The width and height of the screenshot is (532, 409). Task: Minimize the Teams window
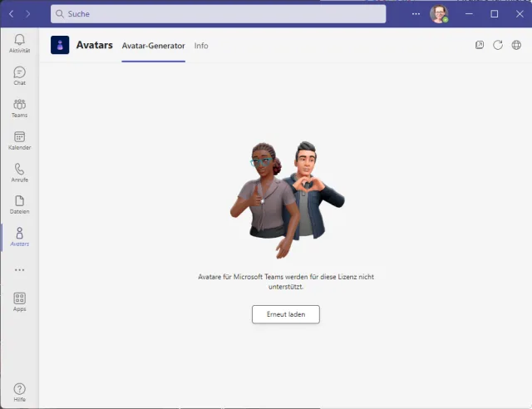click(x=469, y=14)
